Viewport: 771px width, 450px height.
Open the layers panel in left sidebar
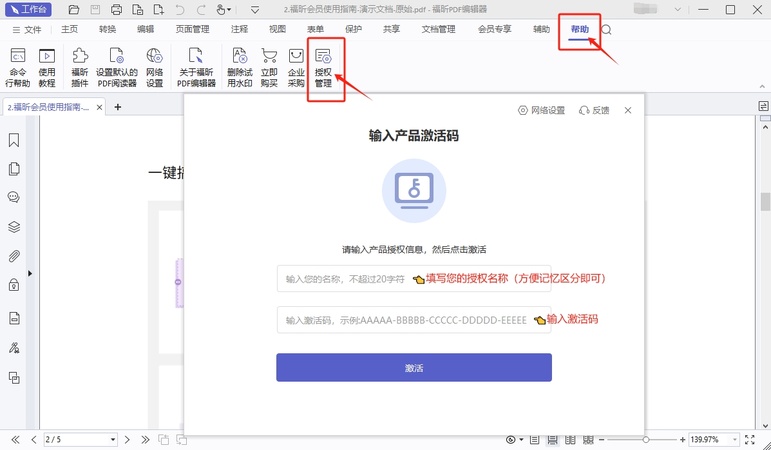click(x=14, y=227)
